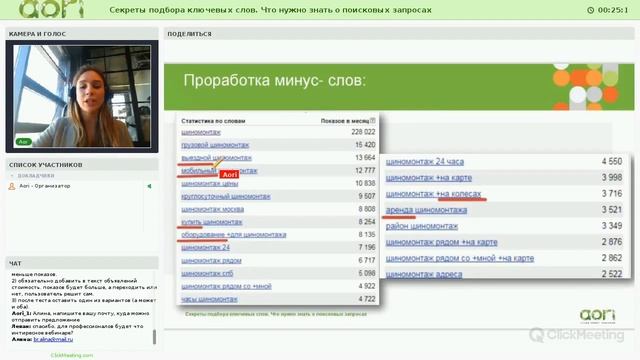640x360 pixels.
Task: Click the value '13 664' in statistics table
Action: pyautogui.click(x=365, y=158)
